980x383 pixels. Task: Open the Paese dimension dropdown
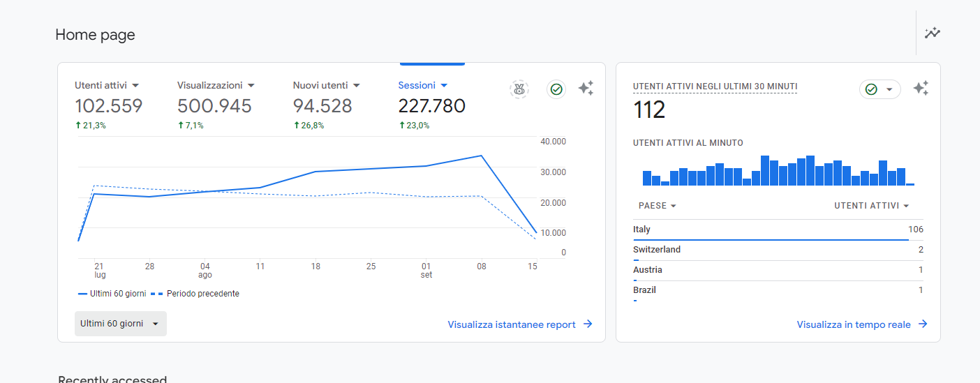coord(658,206)
